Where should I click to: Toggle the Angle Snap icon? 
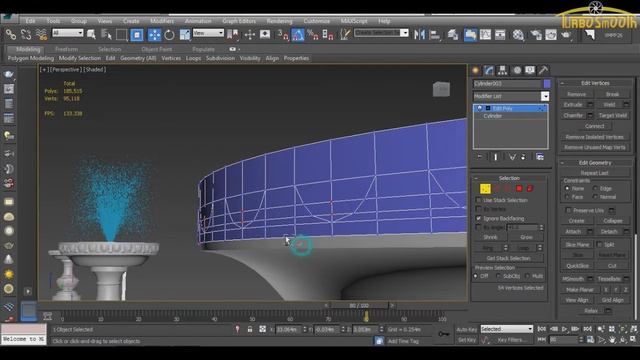[298, 35]
